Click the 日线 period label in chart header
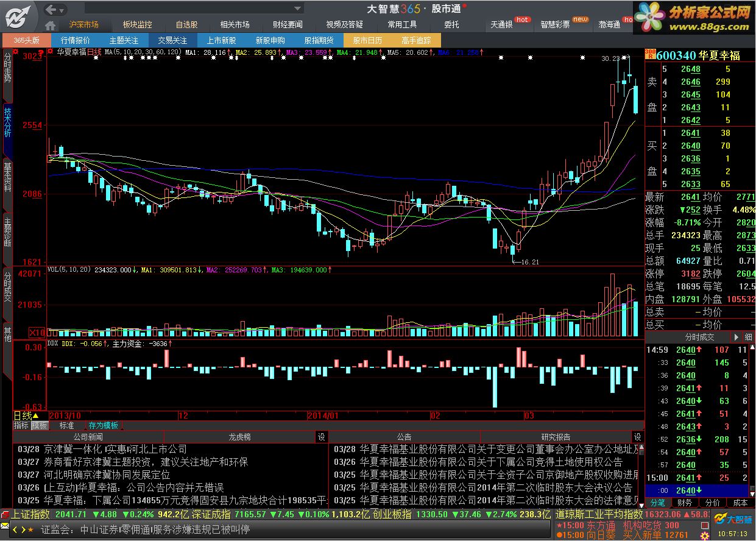The width and height of the screenshot is (756, 541). pyautogui.click(x=94, y=52)
